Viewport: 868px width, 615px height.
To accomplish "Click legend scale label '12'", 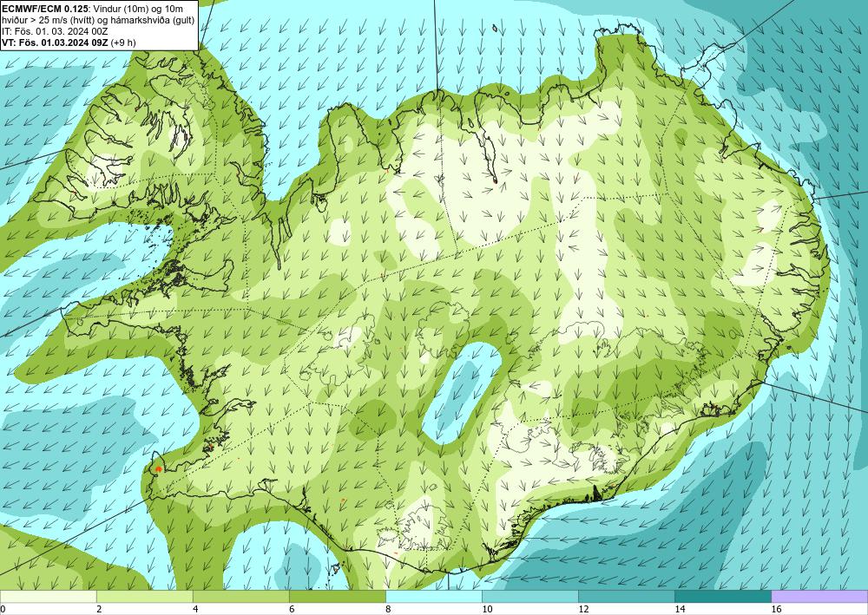I will [583, 609].
